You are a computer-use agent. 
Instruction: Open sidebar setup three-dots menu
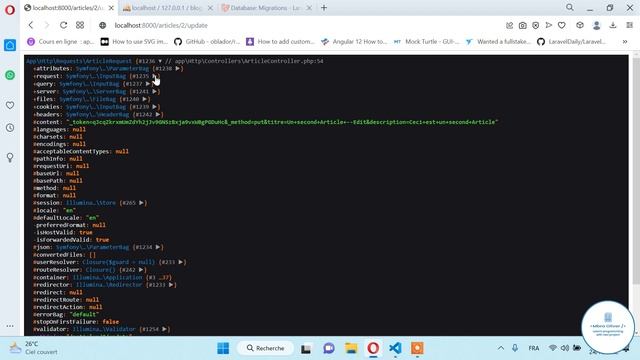(x=10, y=326)
